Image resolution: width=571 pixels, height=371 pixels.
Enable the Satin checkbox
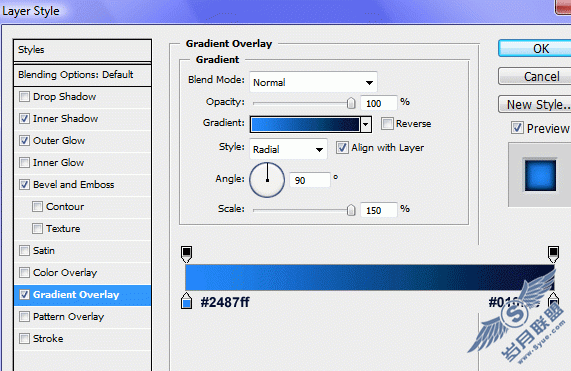pos(24,250)
